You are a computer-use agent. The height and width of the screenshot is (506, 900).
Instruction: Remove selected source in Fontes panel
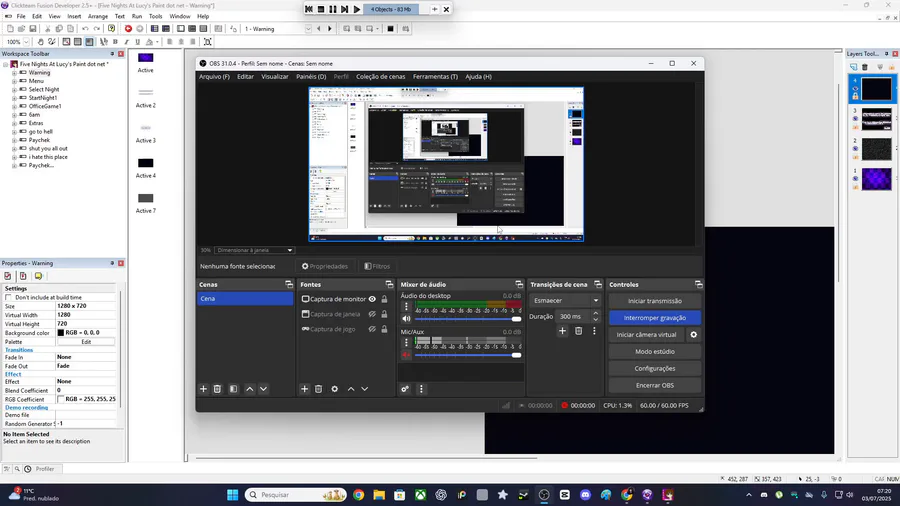[x=319, y=389]
